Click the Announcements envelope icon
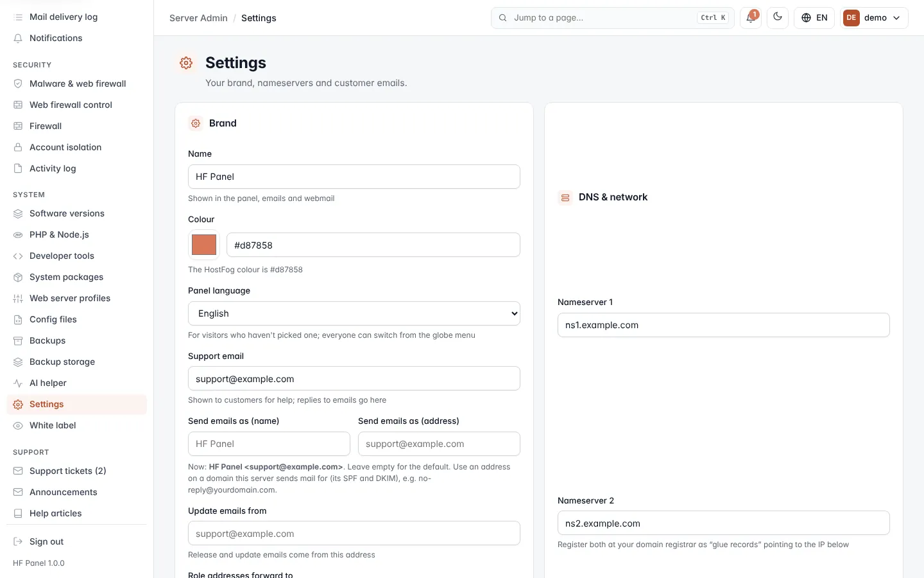The image size is (924, 578). pyautogui.click(x=18, y=492)
